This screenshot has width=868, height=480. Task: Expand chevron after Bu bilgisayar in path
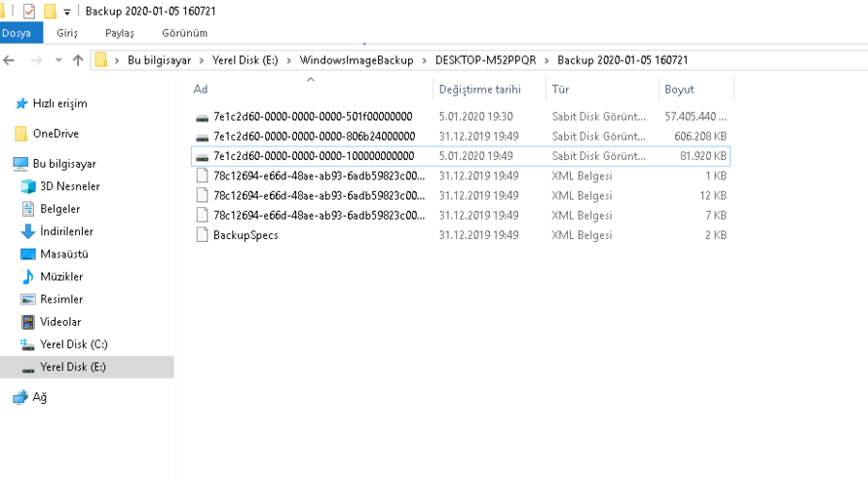tap(202, 61)
